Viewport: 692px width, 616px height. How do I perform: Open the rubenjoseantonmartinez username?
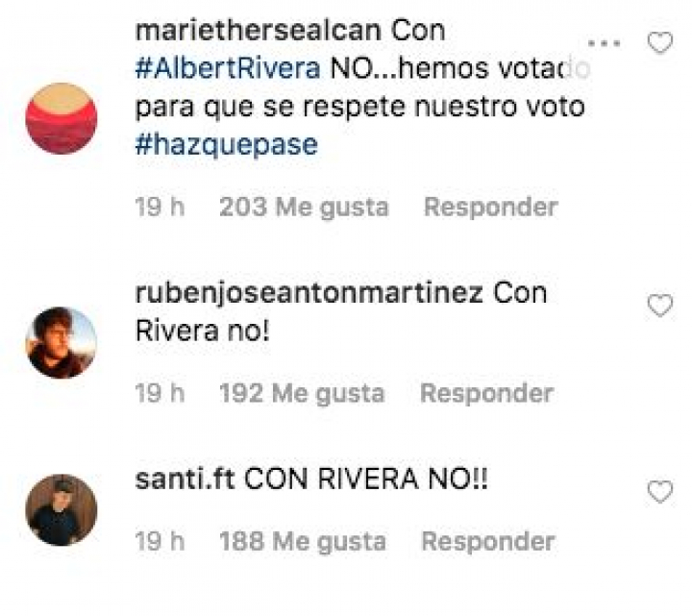309,293
